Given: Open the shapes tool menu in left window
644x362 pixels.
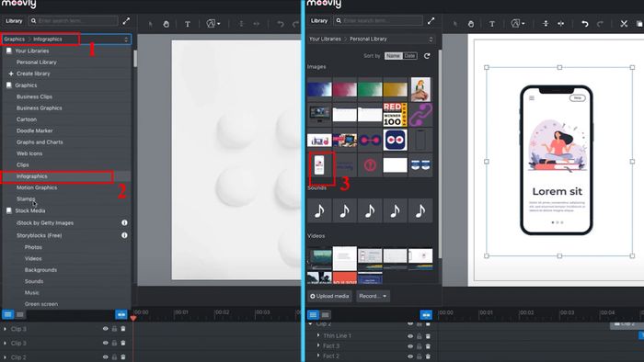Looking at the screenshot, I should pos(213,24).
